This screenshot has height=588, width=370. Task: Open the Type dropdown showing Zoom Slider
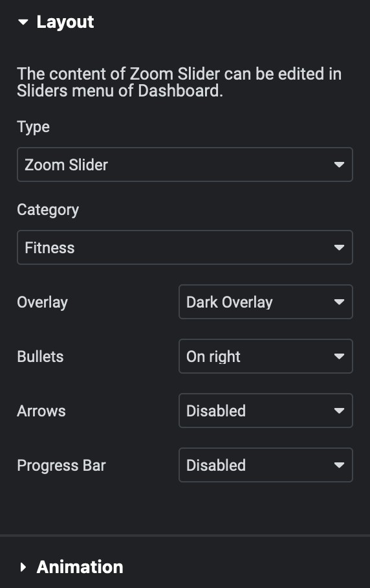pos(185,164)
